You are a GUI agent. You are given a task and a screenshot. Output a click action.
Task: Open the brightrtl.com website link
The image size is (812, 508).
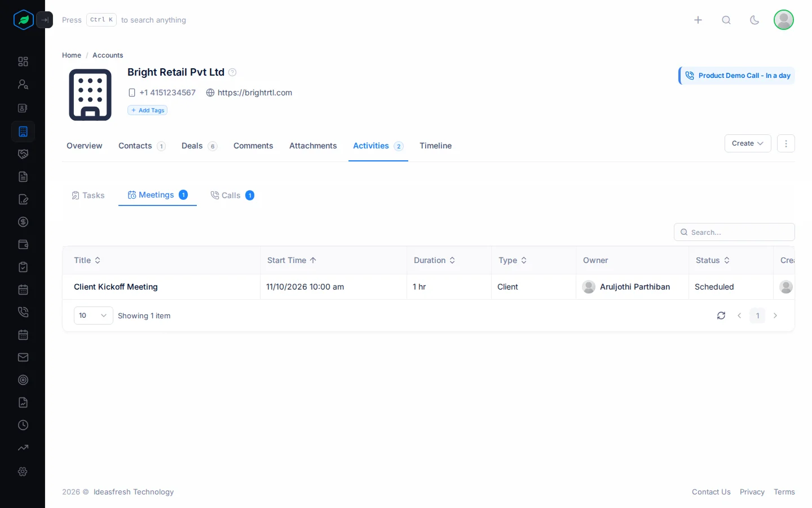[x=255, y=93]
